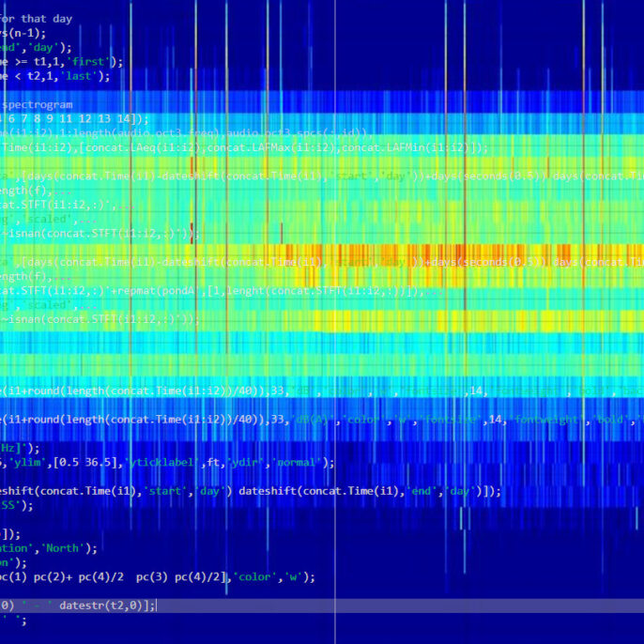Click the 'normal' ydir string
The width and height of the screenshot is (644, 644).
tap(297, 463)
